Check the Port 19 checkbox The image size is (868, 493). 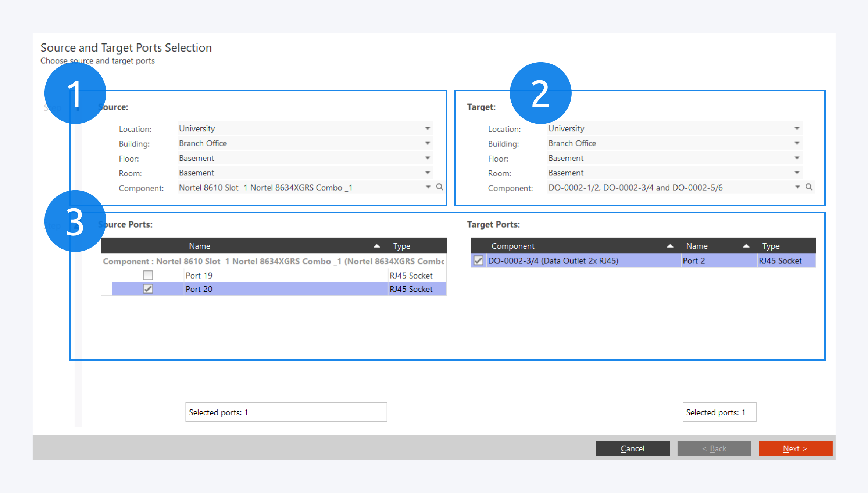(148, 275)
